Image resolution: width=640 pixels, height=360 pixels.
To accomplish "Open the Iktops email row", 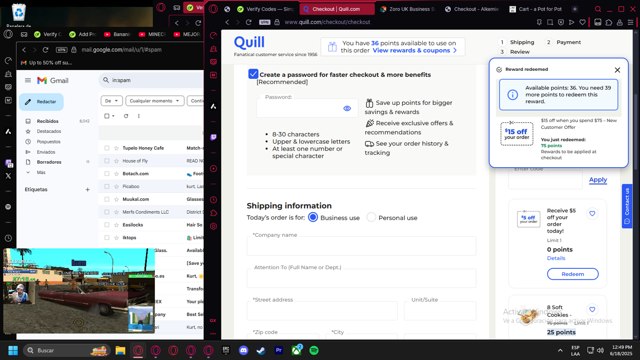I will tap(151, 238).
